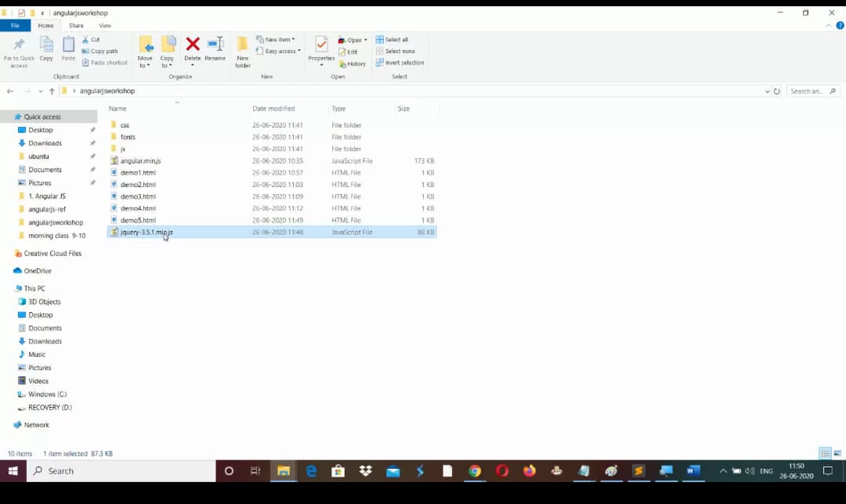Switch to large icons view in status bar
The height and width of the screenshot is (504, 846).
[x=837, y=453]
